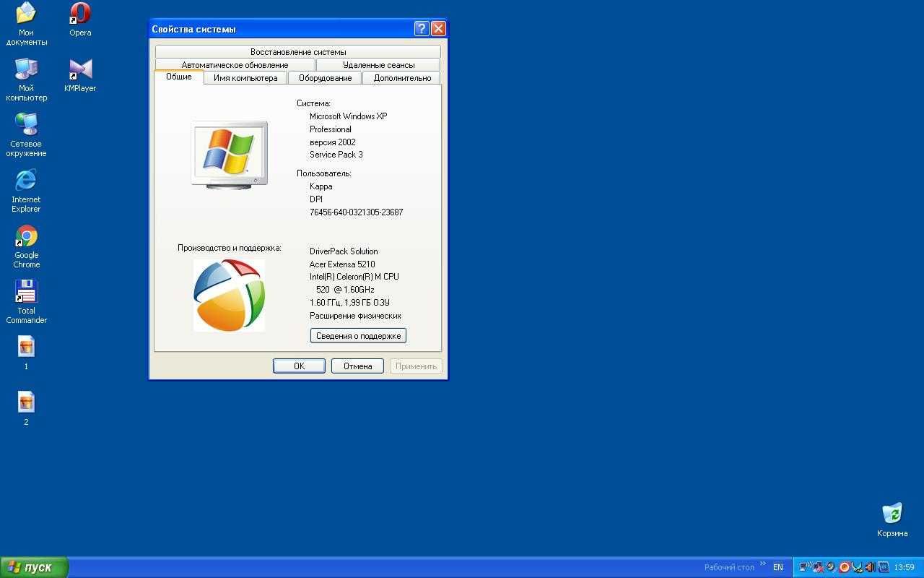Confirm with the OK button
924x578 pixels.
299,366
